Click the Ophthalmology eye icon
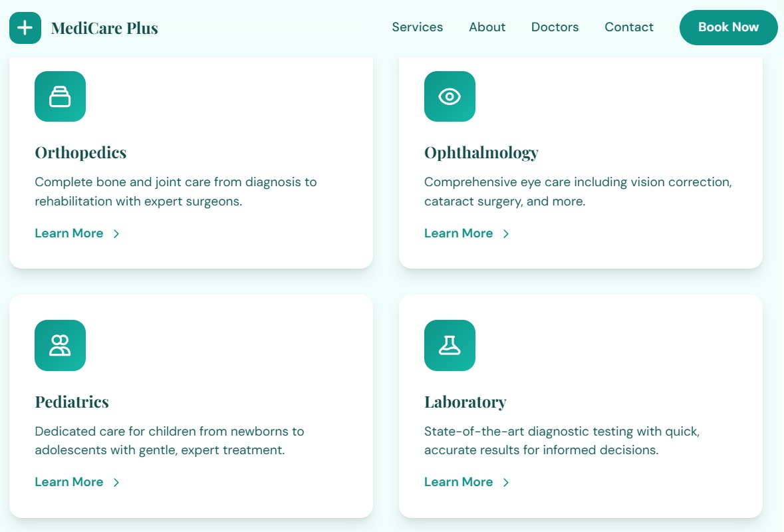 pos(450,96)
